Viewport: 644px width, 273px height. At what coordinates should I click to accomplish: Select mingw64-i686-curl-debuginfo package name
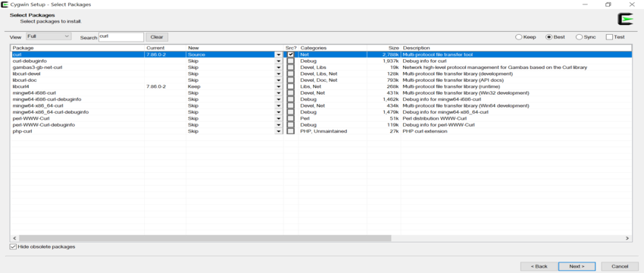(x=46, y=99)
